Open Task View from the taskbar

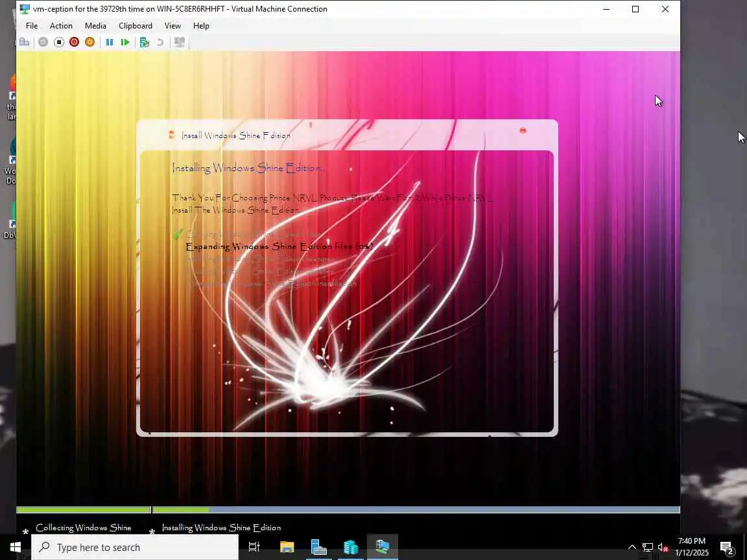click(254, 547)
